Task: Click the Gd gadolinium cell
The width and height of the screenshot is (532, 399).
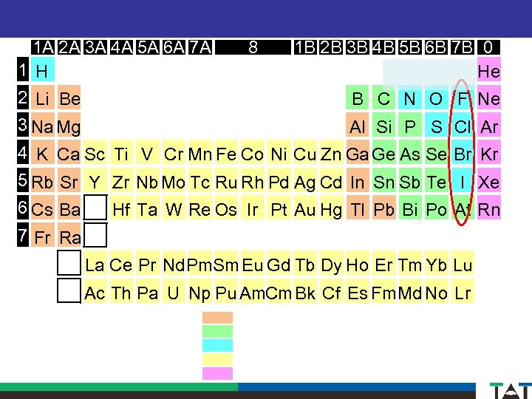Action: click(x=279, y=263)
